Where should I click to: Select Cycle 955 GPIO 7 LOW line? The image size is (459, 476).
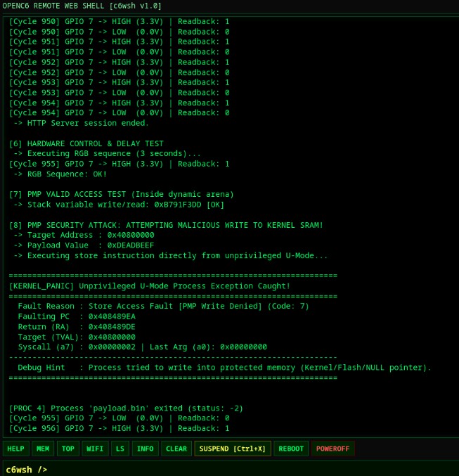click(119, 418)
